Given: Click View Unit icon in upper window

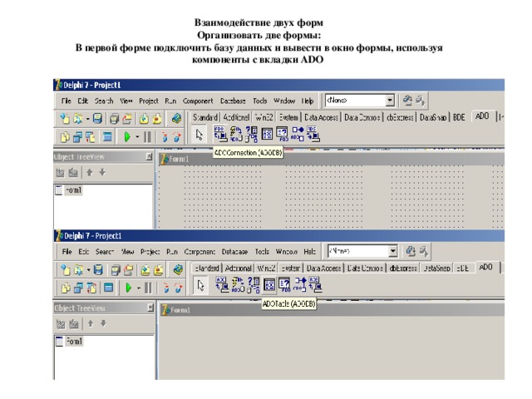Looking at the screenshot, I should coord(65,136).
